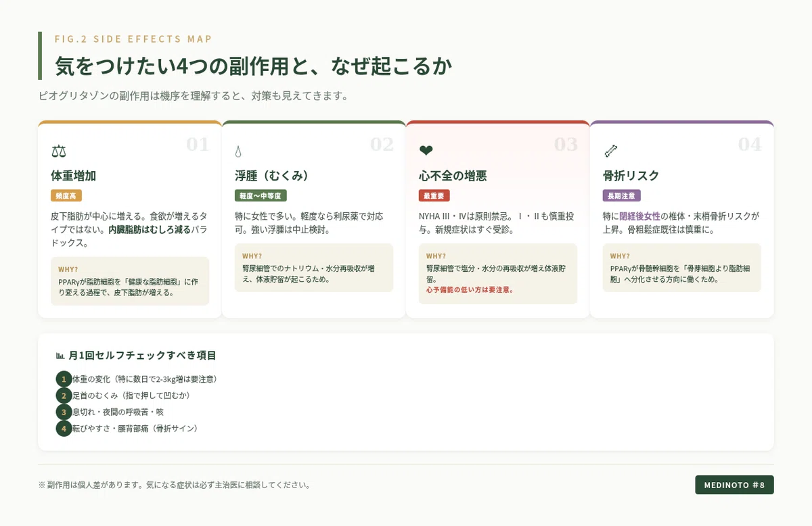Click the description NYHA III・IVは原則禁忌
The image size is (812, 526).
[x=497, y=223]
